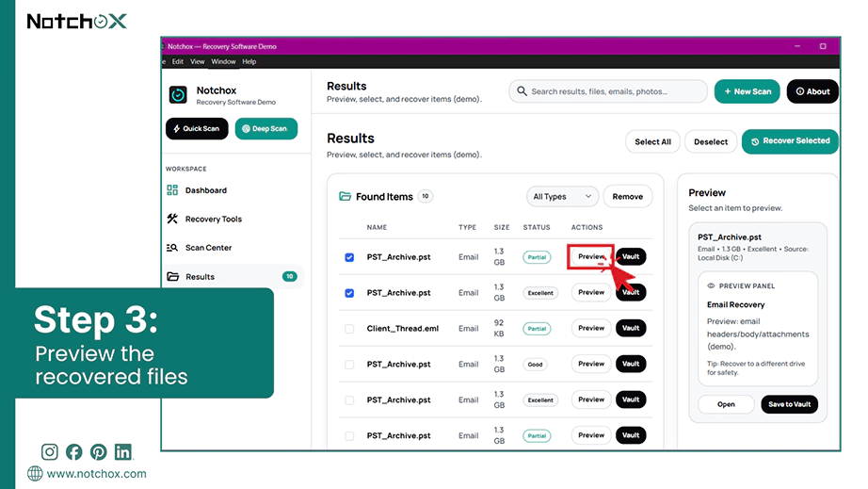Open the Help menu
Image resolution: width=868 pixels, height=489 pixels.
(x=249, y=61)
